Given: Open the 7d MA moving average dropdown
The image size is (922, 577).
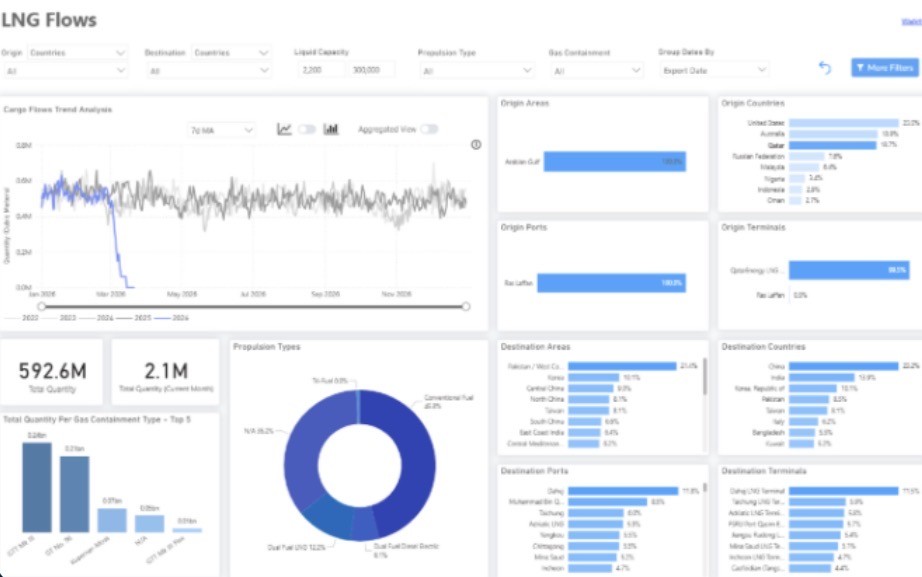Looking at the screenshot, I should click(221, 130).
